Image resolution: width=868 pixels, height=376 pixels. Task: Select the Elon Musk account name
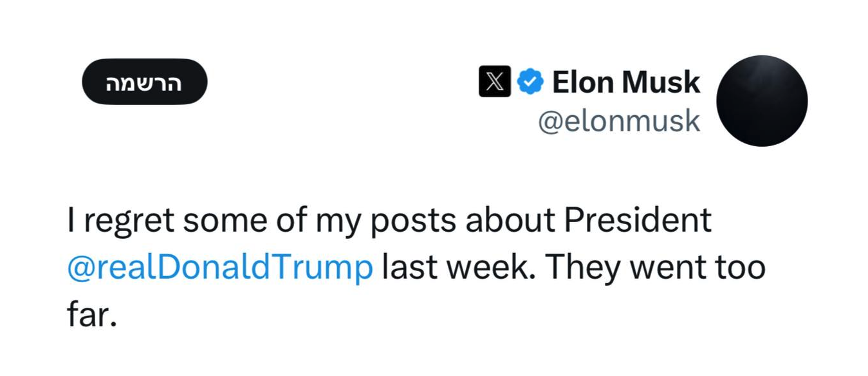pyautogui.click(x=625, y=81)
